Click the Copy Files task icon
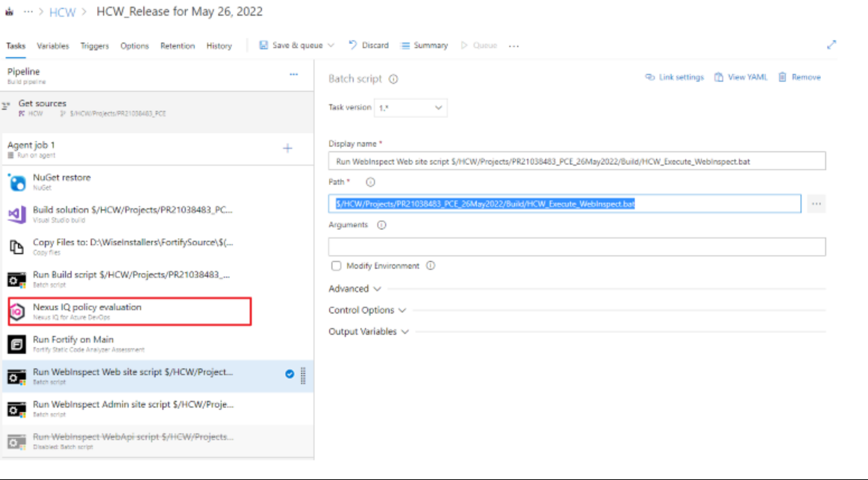This screenshot has width=868, height=480. [16, 247]
